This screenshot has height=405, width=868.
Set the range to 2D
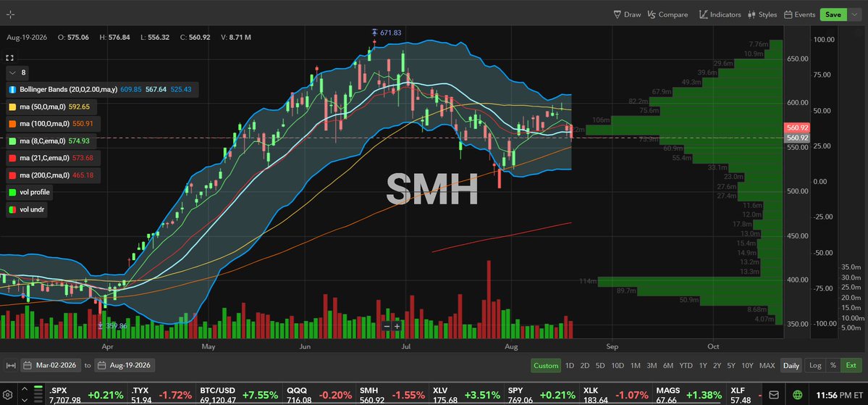coord(584,366)
